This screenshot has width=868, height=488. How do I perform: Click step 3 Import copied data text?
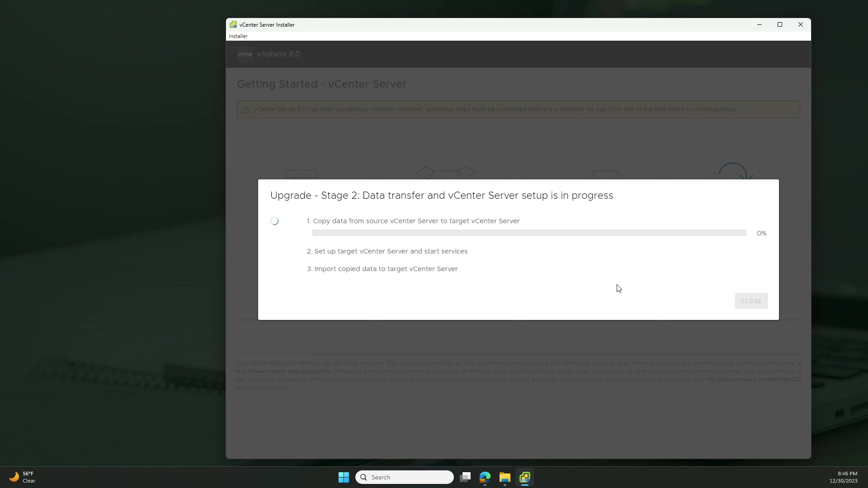[x=382, y=269]
